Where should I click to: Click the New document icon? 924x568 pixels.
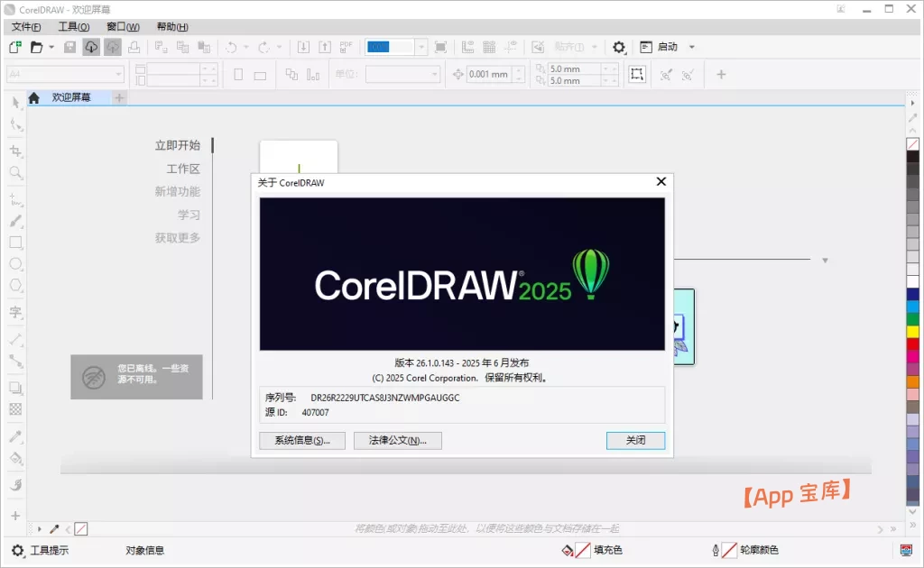(x=15, y=47)
